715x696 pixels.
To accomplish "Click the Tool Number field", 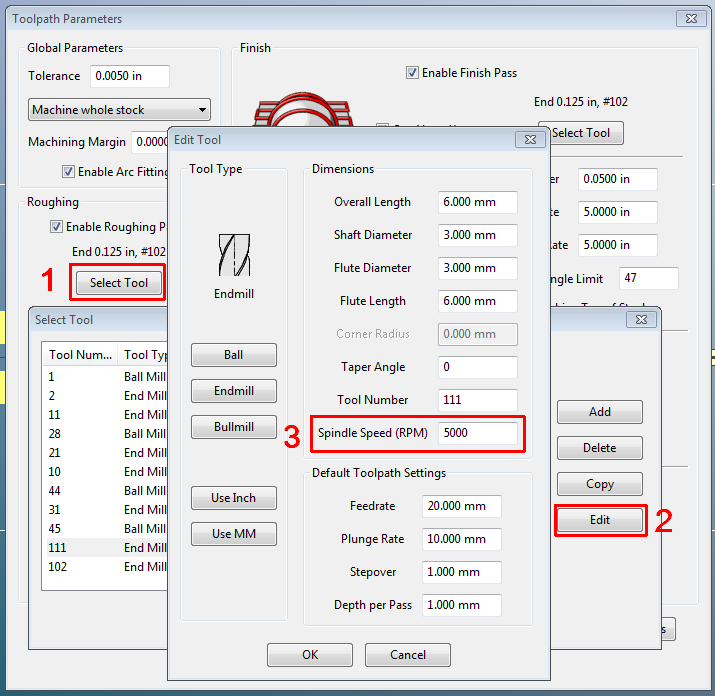I will click(478, 400).
